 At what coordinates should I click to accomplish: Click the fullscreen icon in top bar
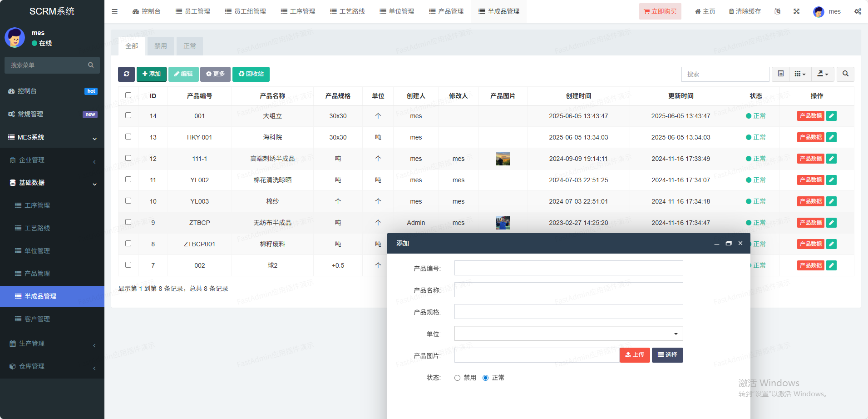click(x=796, y=11)
